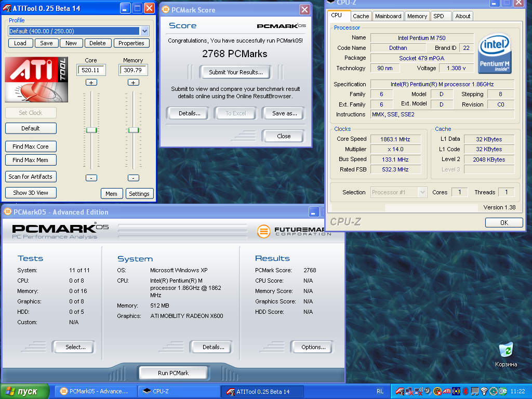Click the taskbar clock showing 11:22
The image size is (532, 399).
coord(517,391)
